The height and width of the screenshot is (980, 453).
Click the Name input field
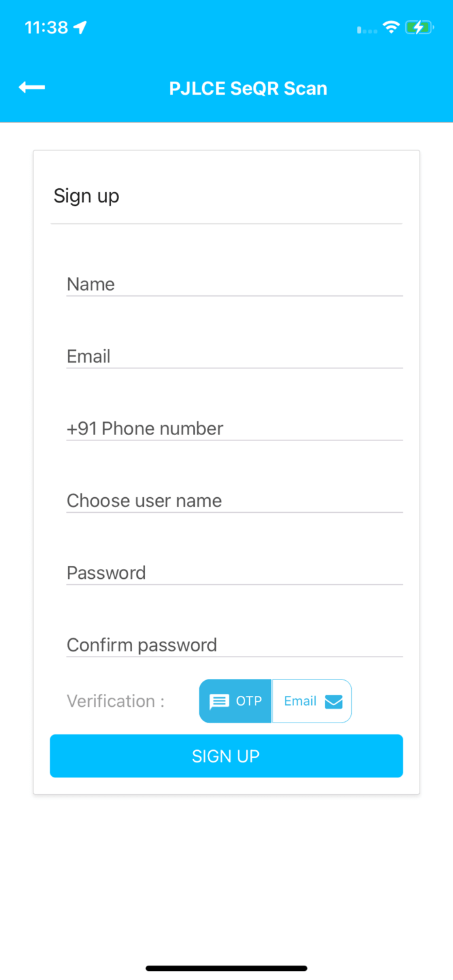234,286
